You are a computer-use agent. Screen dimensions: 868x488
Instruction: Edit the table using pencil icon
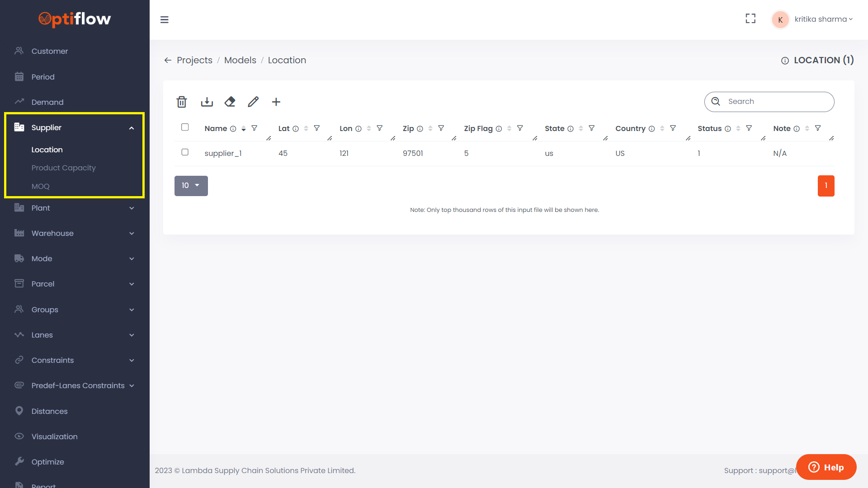(x=253, y=102)
